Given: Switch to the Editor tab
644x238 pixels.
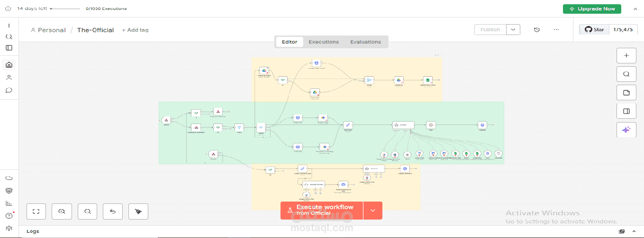Looking at the screenshot, I should coord(290,42).
